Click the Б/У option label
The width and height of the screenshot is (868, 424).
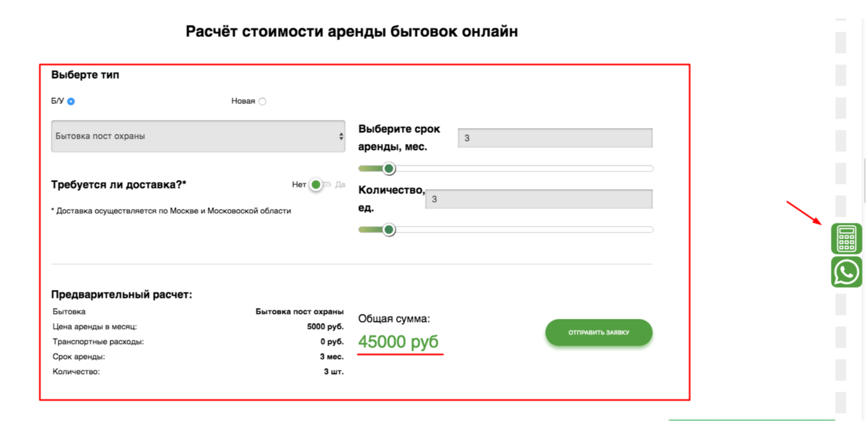tap(58, 101)
